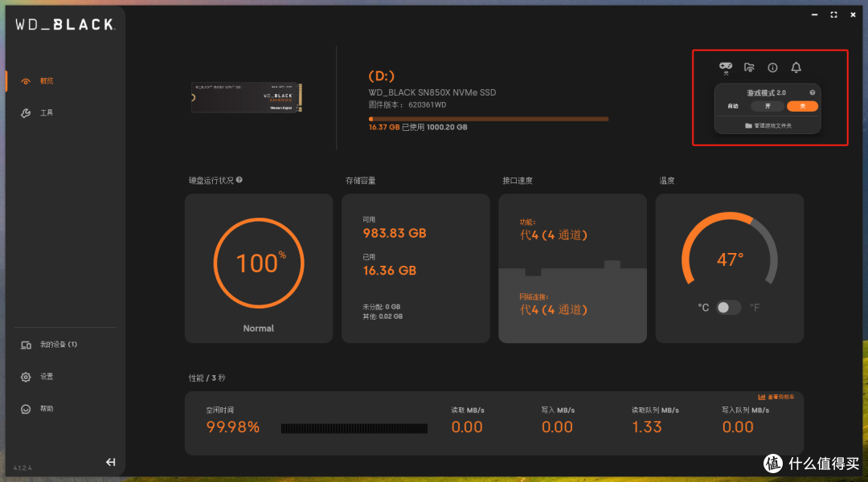Click the drive capacity usage bar
The image size is (868, 482).
[x=489, y=119]
